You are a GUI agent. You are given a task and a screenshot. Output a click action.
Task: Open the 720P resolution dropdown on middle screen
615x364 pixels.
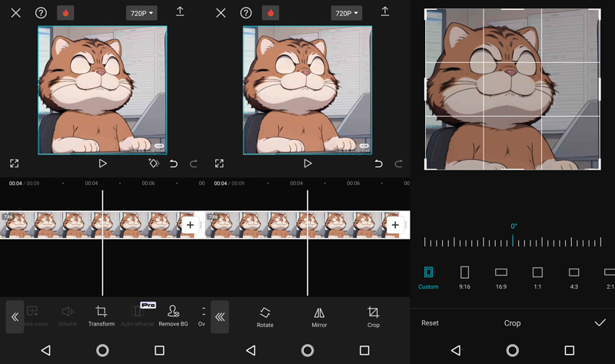(347, 13)
